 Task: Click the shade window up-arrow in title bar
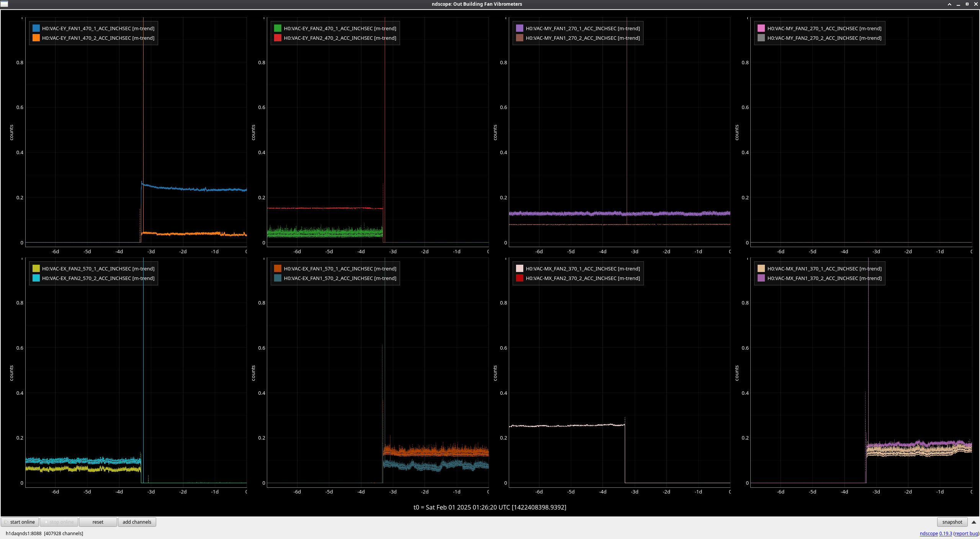(949, 4)
